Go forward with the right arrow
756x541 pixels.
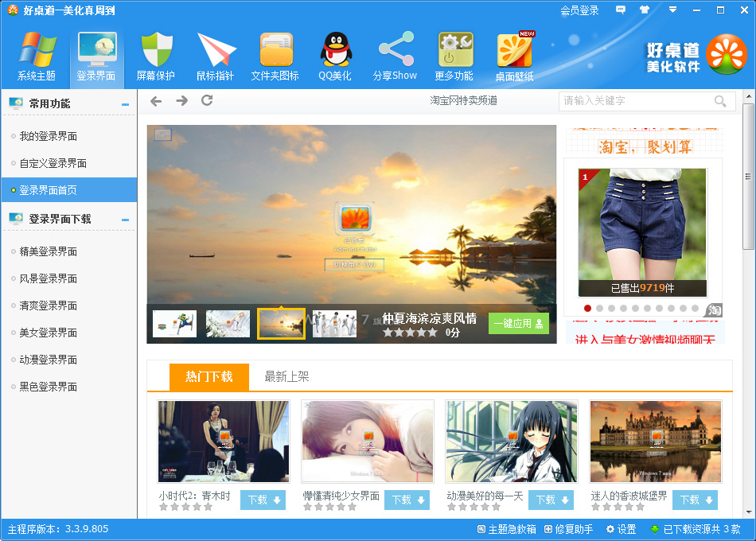pyautogui.click(x=181, y=101)
